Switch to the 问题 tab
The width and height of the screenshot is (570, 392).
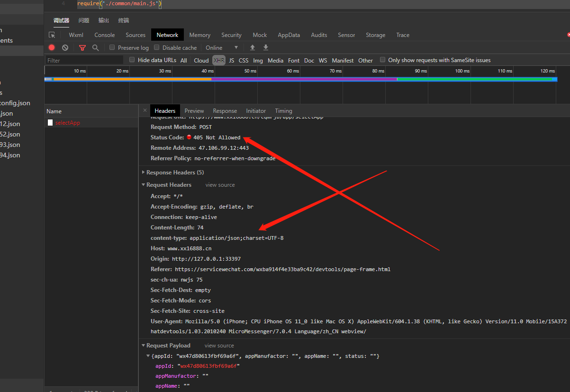click(x=84, y=20)
